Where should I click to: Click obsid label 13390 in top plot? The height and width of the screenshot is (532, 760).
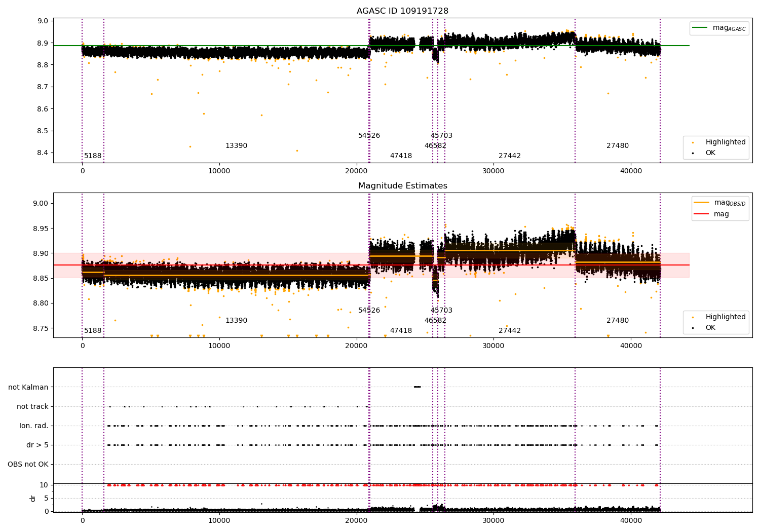tap(236, 146)
